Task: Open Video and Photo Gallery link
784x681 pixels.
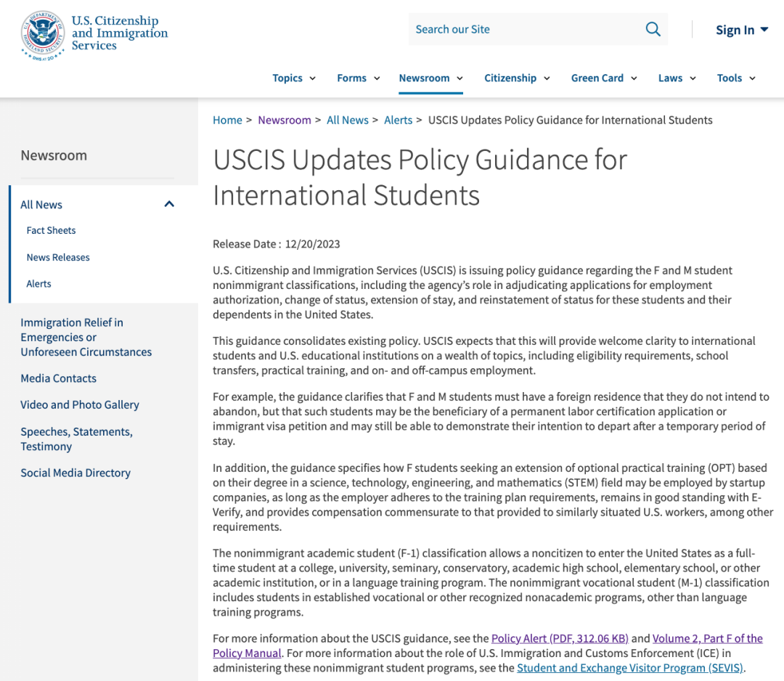Action: point(80,404)
